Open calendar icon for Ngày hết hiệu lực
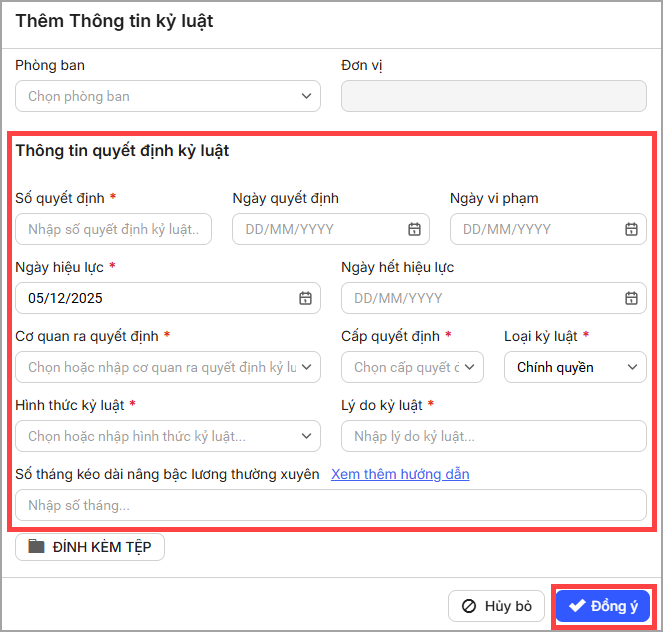This screenshot has width=663, height=632. click(631, 298)
